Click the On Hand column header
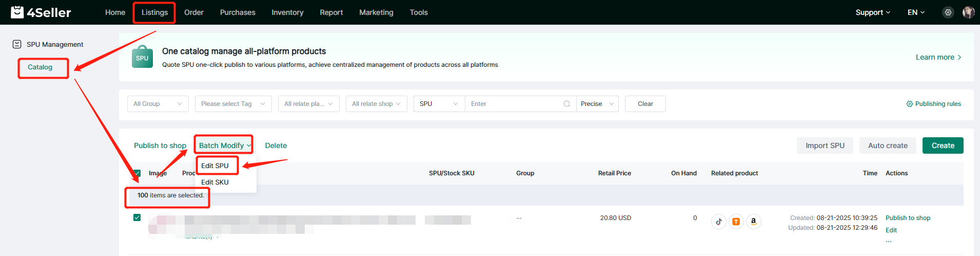This screenshot has height=256, width=980. (684, 173)
